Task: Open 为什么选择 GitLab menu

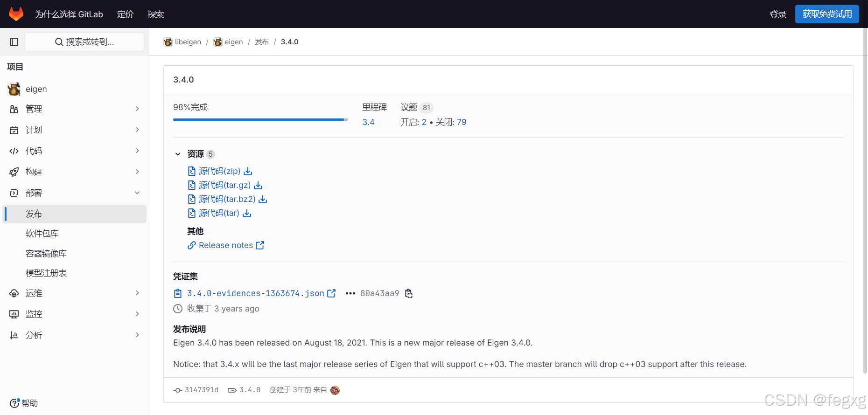Action: coord(69,14)
